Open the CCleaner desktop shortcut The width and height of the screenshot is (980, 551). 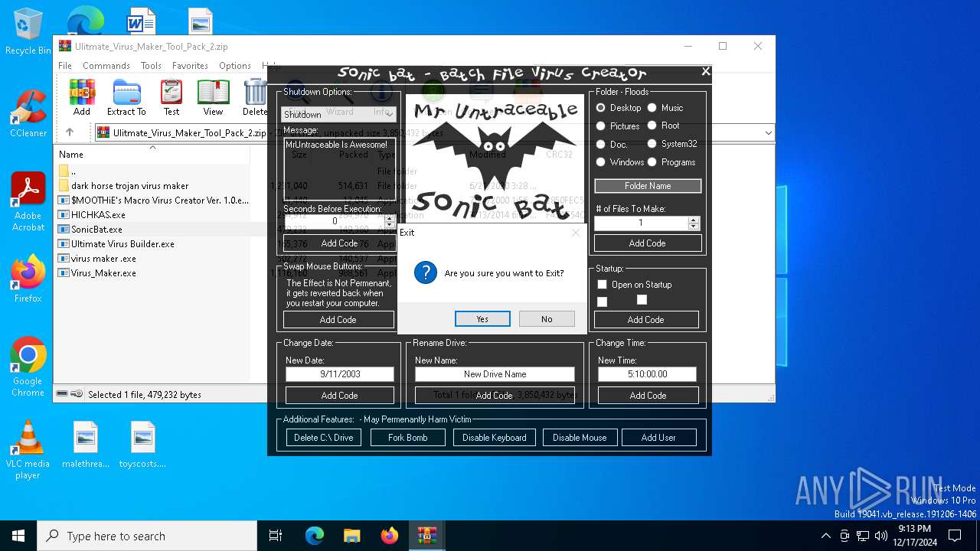28,113
